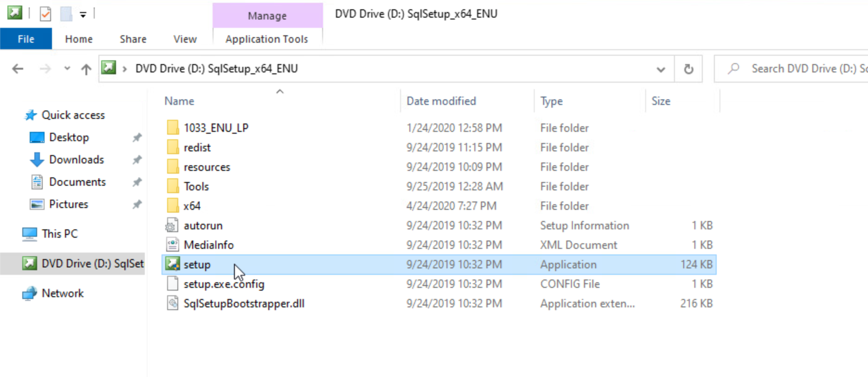
Task: Select This PC in navigation pane
Action: point(59,234)
